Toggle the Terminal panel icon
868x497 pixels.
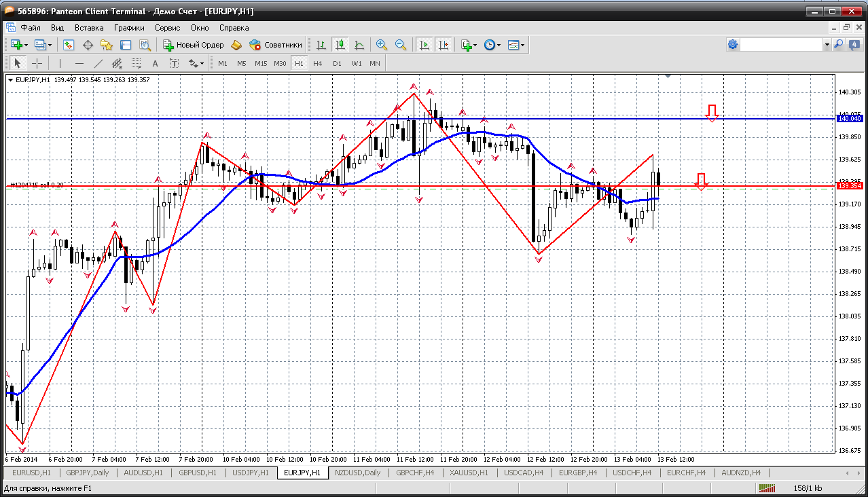(x=126, y=45)
